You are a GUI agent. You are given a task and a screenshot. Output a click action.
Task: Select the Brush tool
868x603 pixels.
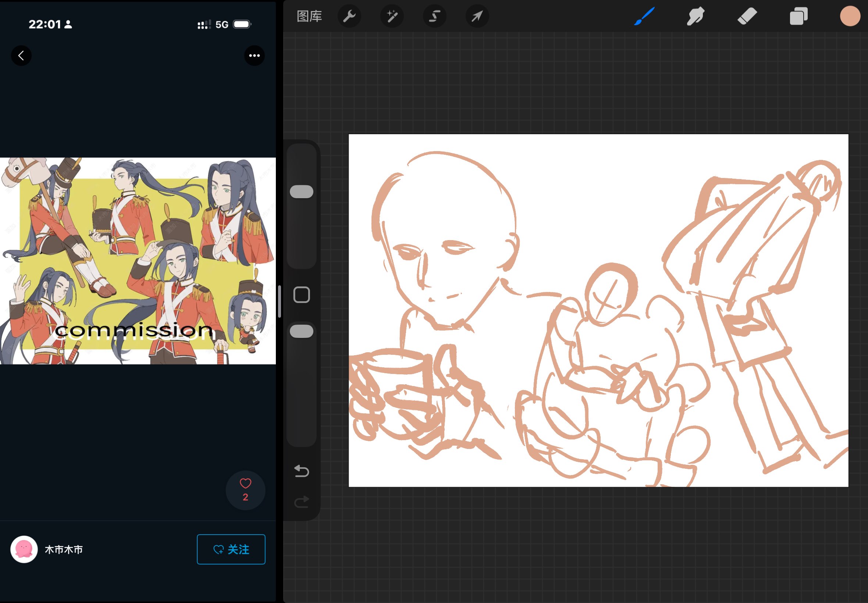coord(644,16)
